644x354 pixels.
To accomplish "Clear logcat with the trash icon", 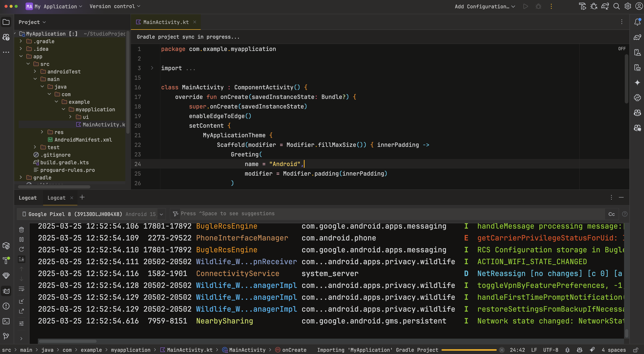I will [21, 229].
